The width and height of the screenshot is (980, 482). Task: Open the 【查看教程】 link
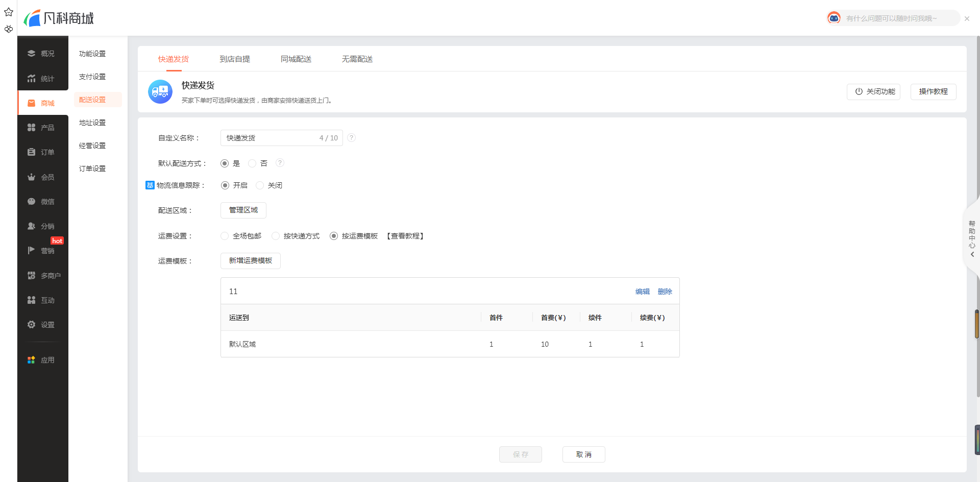tap(405, 236)
